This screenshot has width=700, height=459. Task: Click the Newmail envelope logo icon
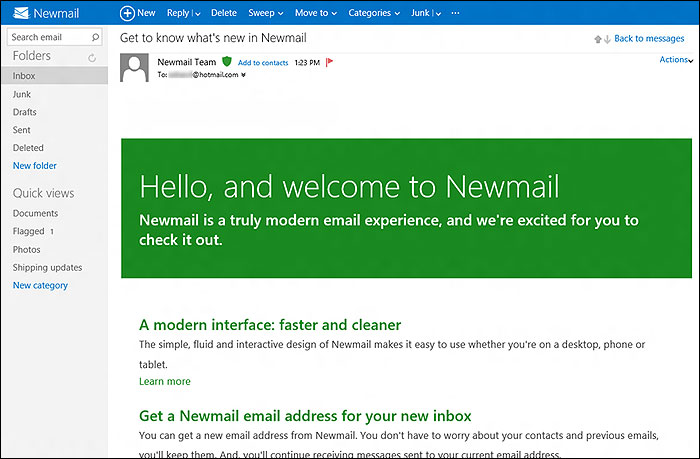click(21, 13)
